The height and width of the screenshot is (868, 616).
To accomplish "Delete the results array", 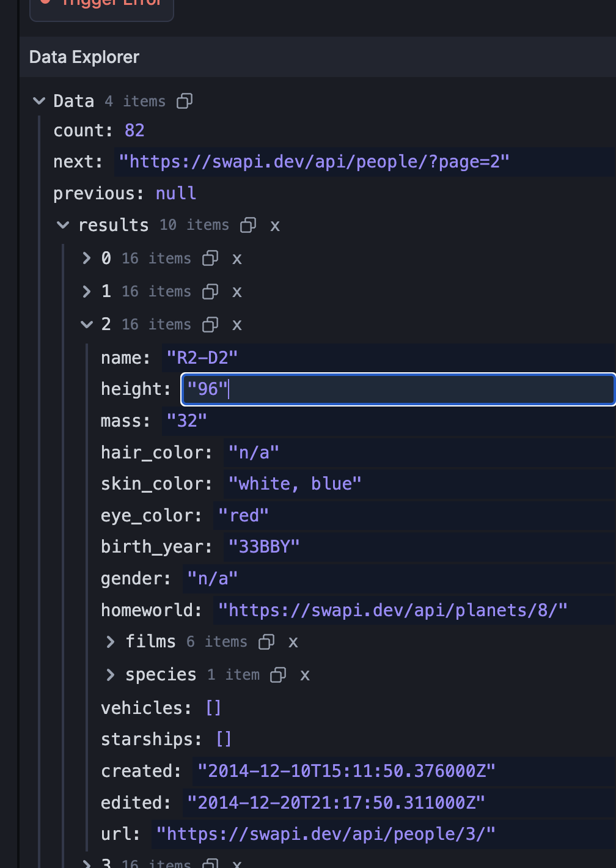I will tap(275, 226).
